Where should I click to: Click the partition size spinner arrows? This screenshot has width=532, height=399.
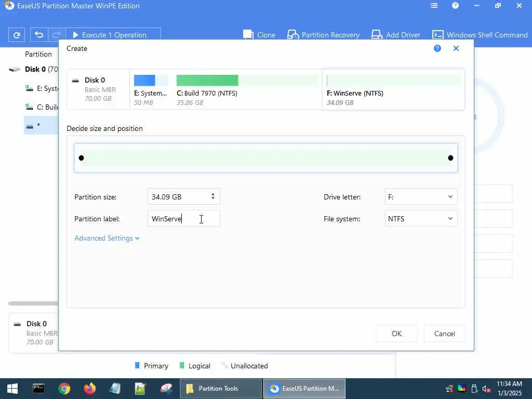[x=212, y=196]
